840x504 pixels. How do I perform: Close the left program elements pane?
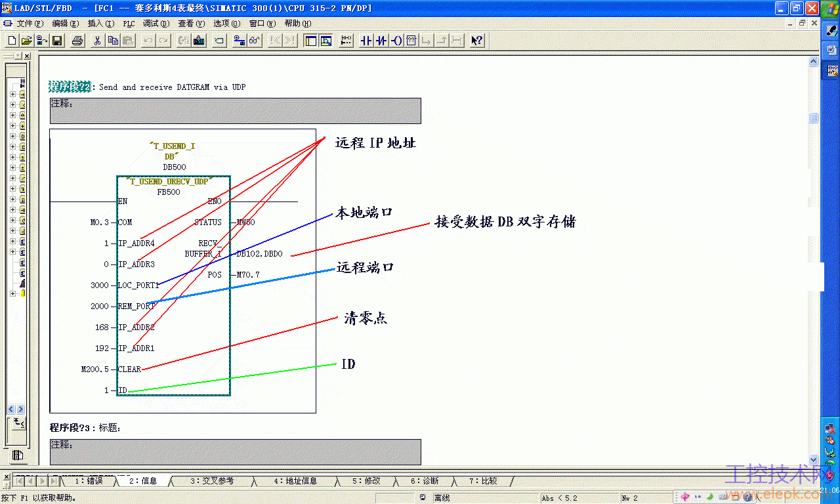[27, 56]
